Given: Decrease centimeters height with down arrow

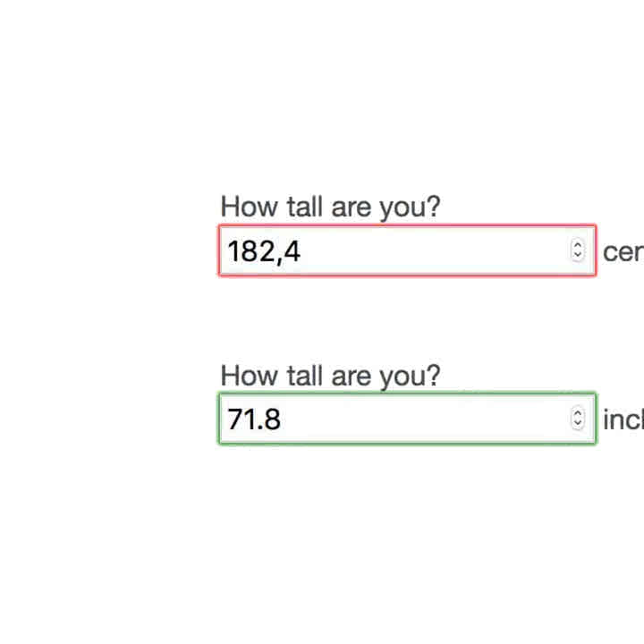Looking at the screenshot, I should pyautogui.click(x=578, y=256).
